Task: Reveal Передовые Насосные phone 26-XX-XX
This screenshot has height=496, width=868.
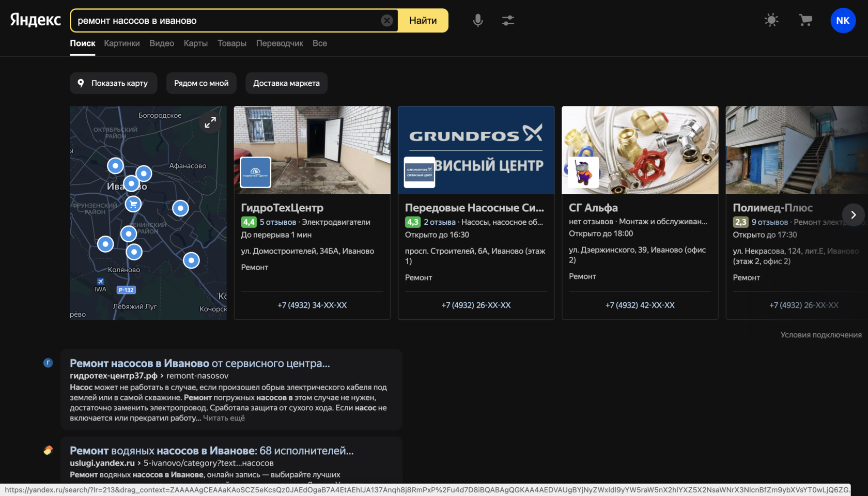Action: click(476, 305)
